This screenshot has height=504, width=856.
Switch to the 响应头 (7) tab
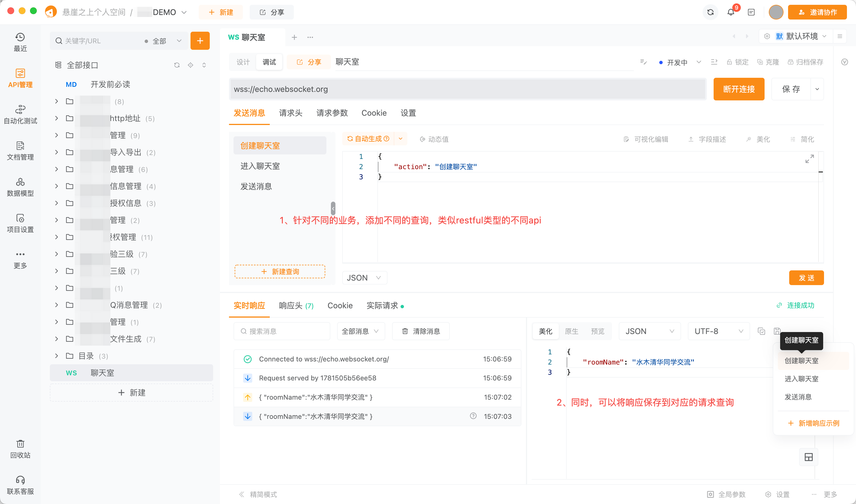tap(295, 305)
